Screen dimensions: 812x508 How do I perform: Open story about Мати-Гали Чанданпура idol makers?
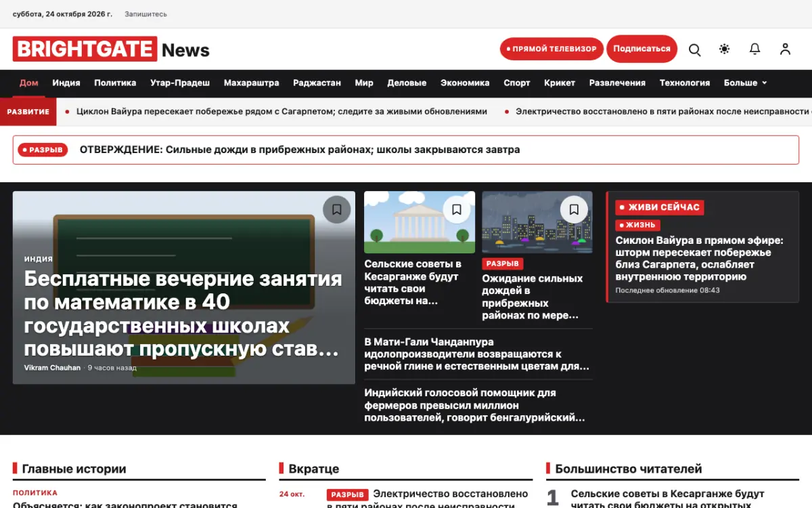pyautogui.click(x=477, y=354)
